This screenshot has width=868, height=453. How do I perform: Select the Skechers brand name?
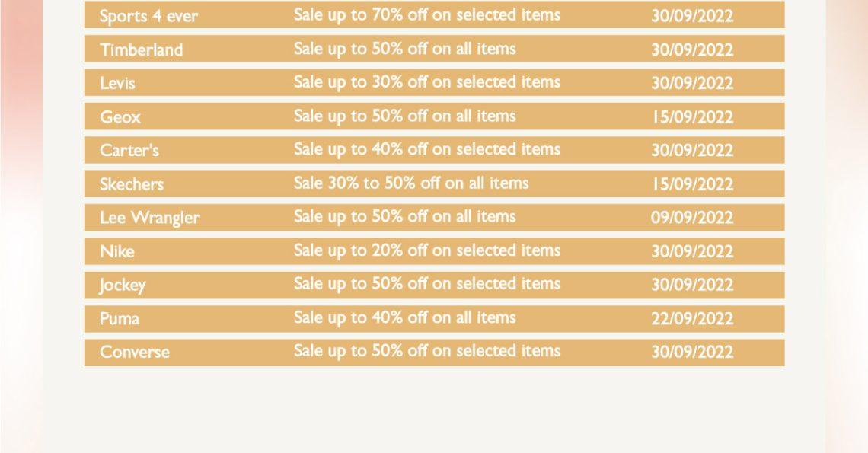coord(132,183)
